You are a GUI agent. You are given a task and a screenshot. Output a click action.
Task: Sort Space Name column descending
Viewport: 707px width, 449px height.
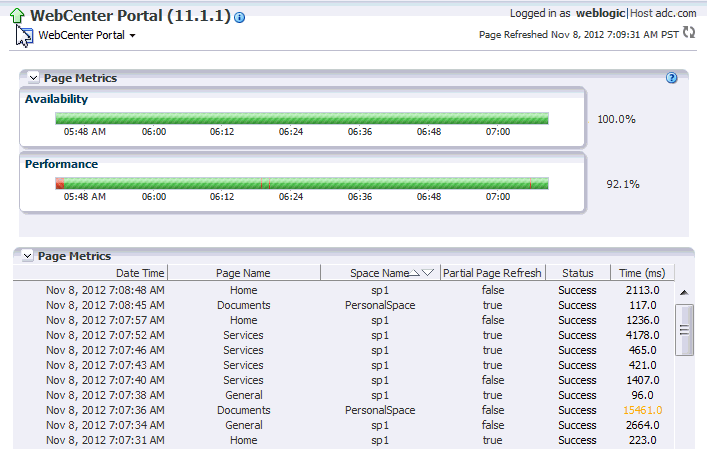[427, 273]
